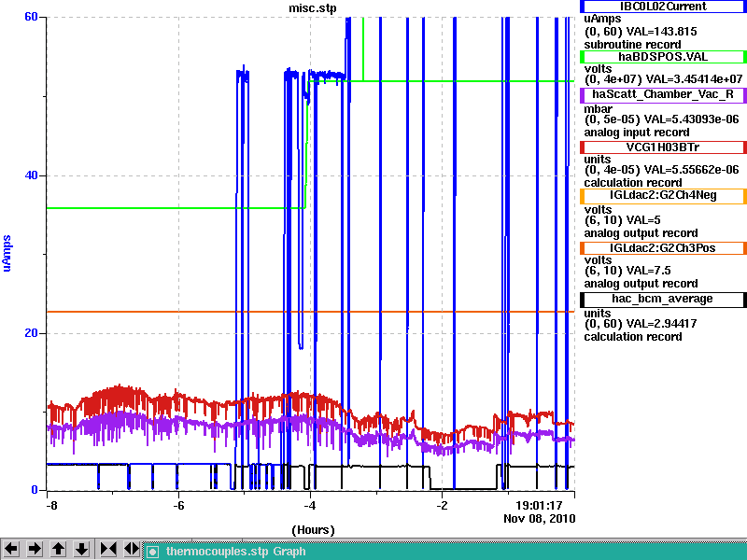Image resolution: width=747 pixels, height=560 pixels.
Task: Click the VAL=3.45414e+07 reading
Action: click(x=694, y=79)
